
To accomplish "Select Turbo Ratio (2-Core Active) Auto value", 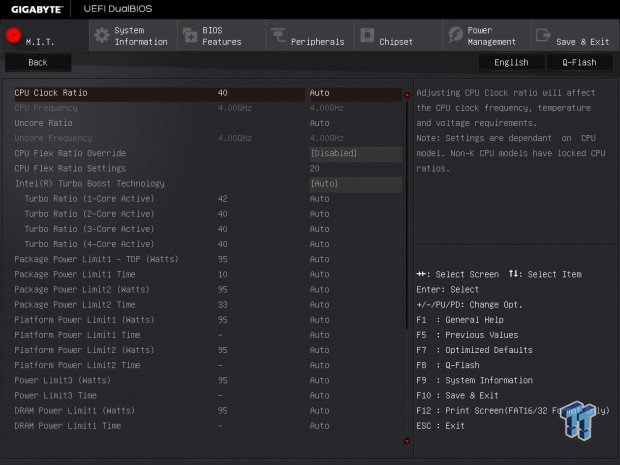I will (319, 214).
